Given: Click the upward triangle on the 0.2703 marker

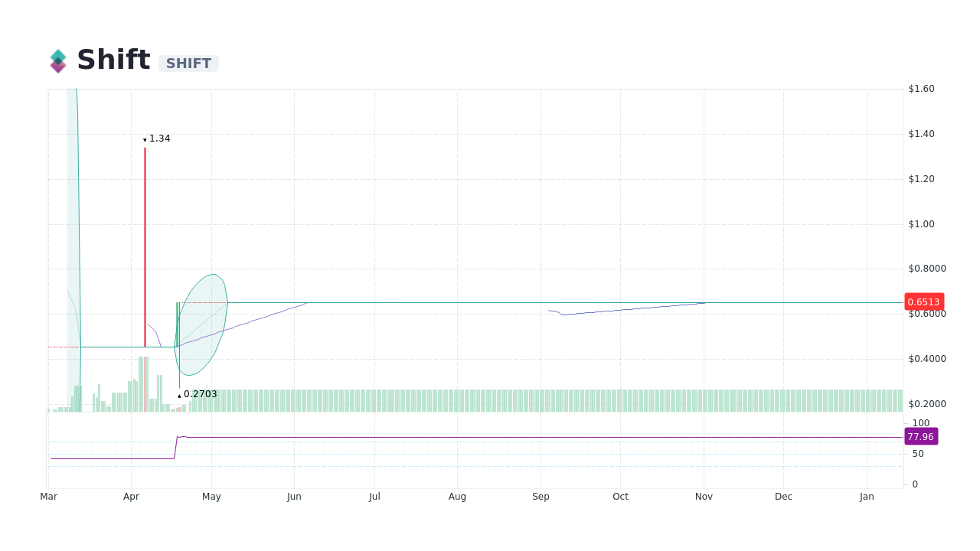Looking at the screenshot, I should [179, 395].
